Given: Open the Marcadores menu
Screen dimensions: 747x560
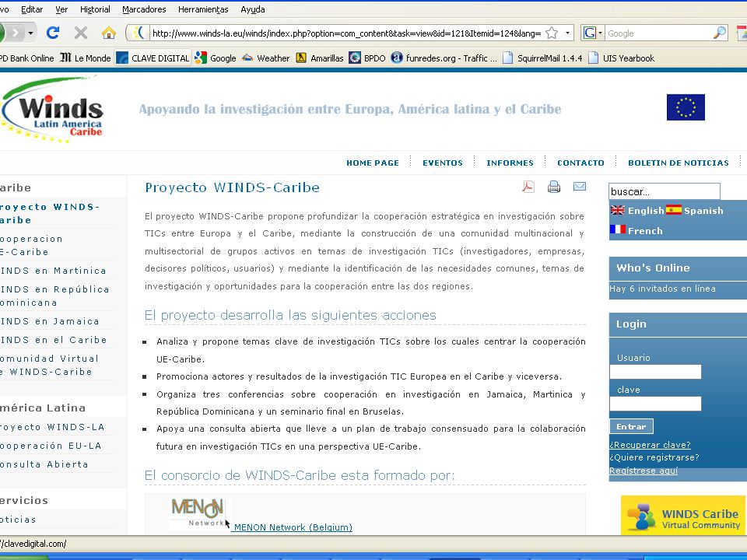Looking at the screenshot, I should pos(144,9).
